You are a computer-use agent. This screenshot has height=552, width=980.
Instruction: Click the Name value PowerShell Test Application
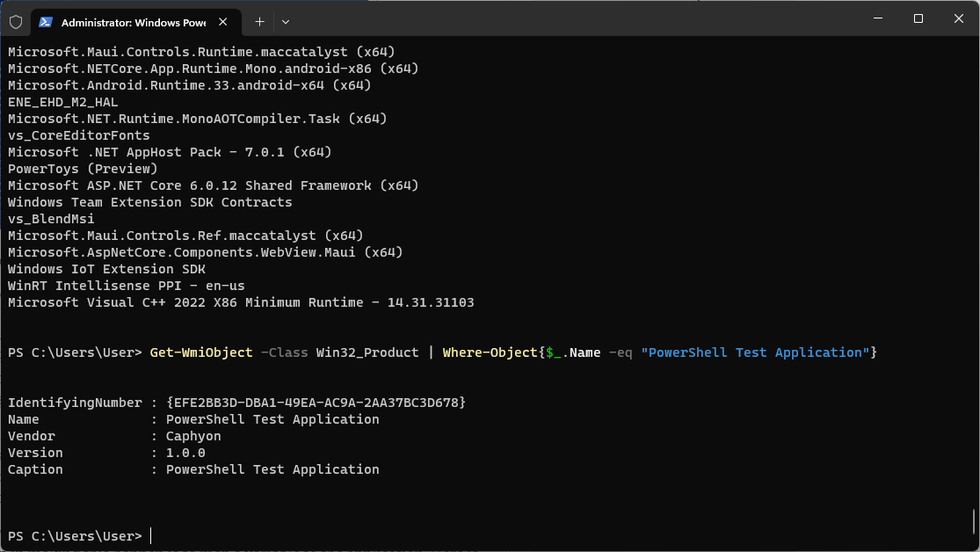pyautogui.click(x=272, y=419)
